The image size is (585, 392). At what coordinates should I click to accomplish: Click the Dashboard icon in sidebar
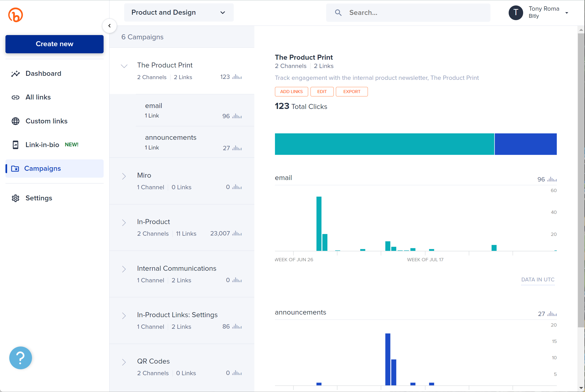point(15,73)
